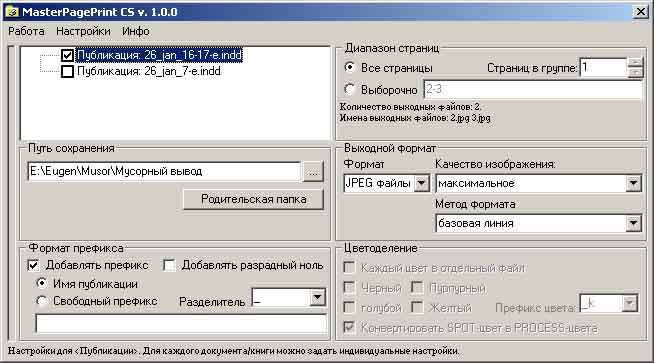Toggle Добавлять префикс checkbox

(33, 265)
